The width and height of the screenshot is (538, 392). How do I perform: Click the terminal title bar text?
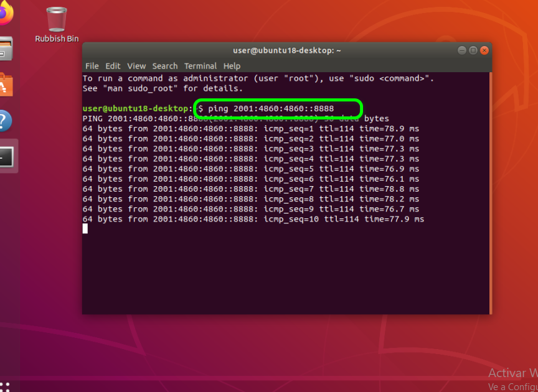click(286, 50)
